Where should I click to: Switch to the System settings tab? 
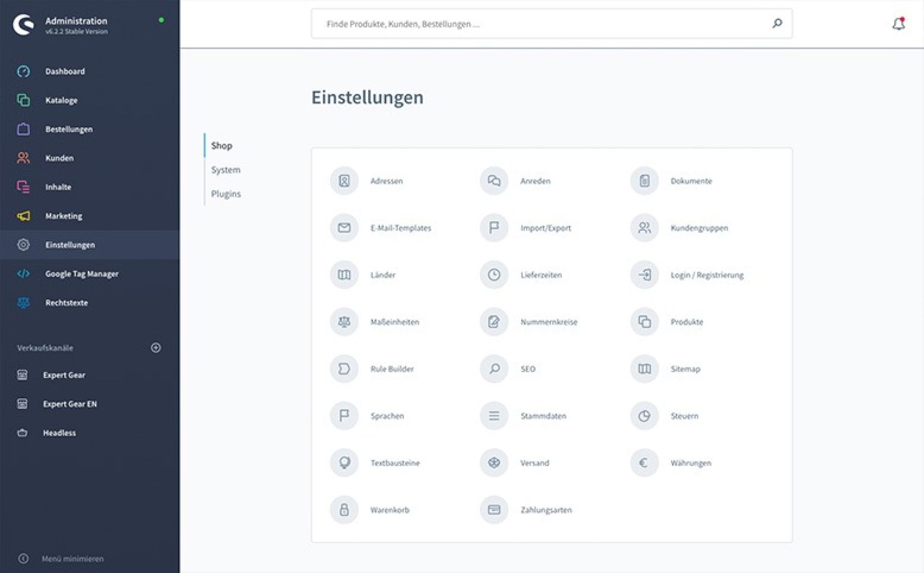(226, 170)
